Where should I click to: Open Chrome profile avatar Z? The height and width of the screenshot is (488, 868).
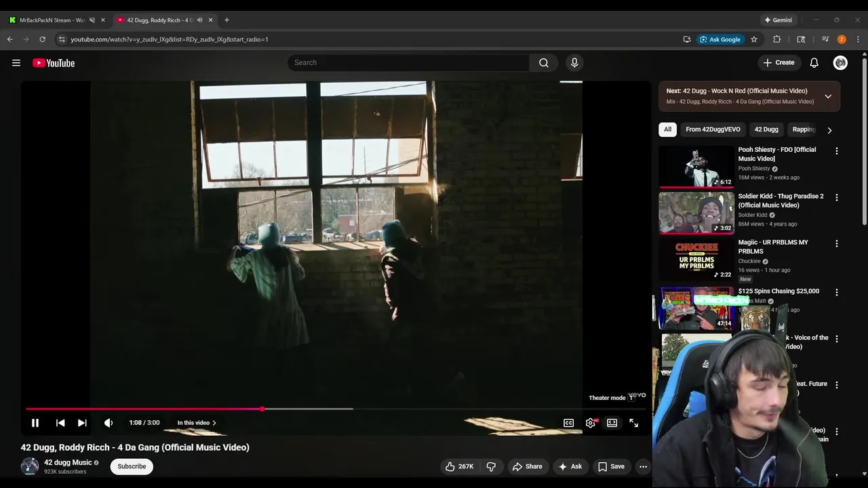[842, 39]
